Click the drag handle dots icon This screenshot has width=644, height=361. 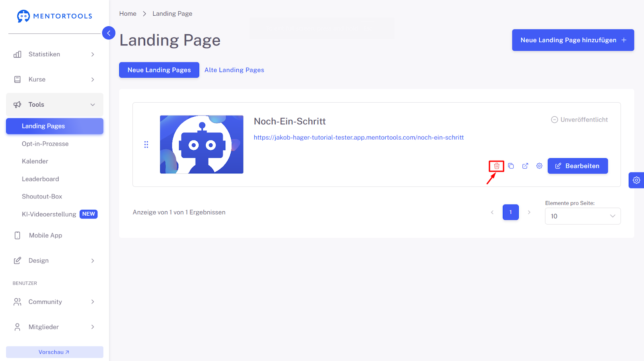coord(146,144)
